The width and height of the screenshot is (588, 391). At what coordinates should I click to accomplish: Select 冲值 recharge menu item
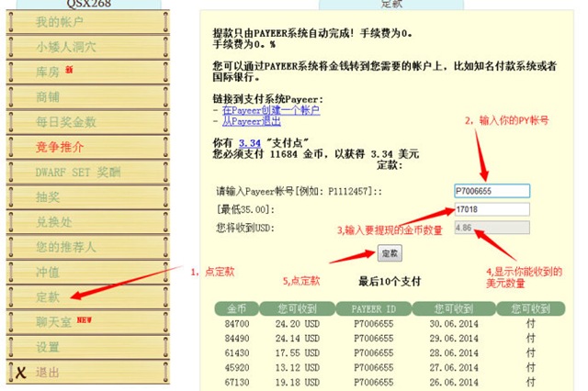click(49, 272)
